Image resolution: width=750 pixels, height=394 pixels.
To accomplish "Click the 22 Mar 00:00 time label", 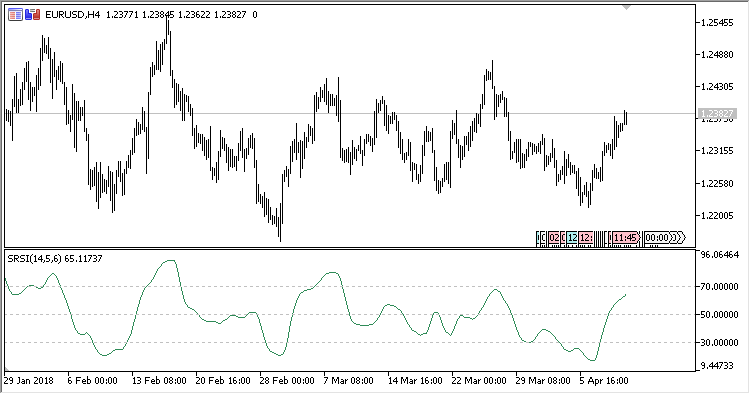I will 479,381.
